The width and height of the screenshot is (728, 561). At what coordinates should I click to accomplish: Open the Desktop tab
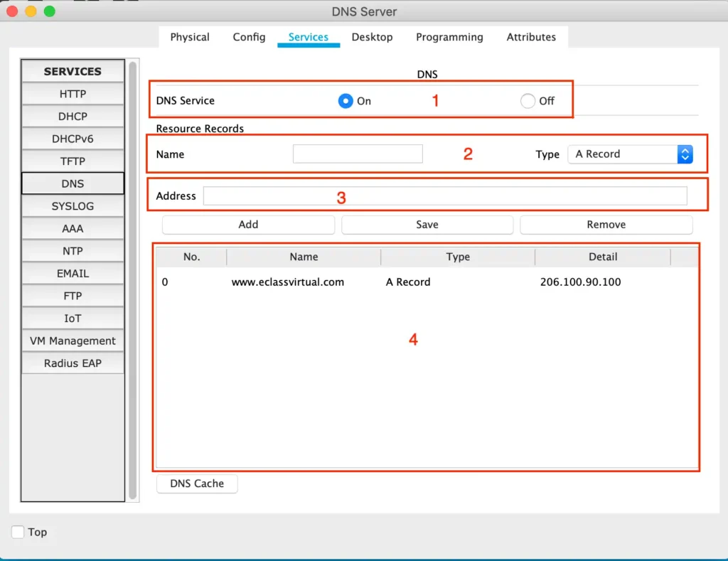(x=372, y=37)
